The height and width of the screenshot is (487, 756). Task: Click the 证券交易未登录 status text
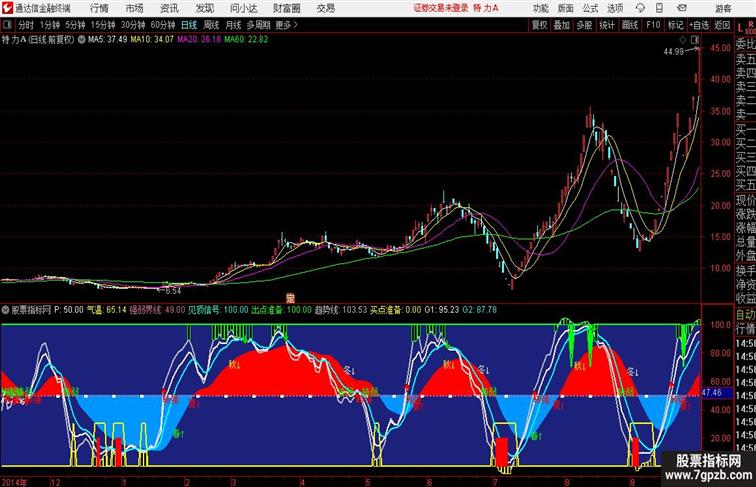point(441,8)
